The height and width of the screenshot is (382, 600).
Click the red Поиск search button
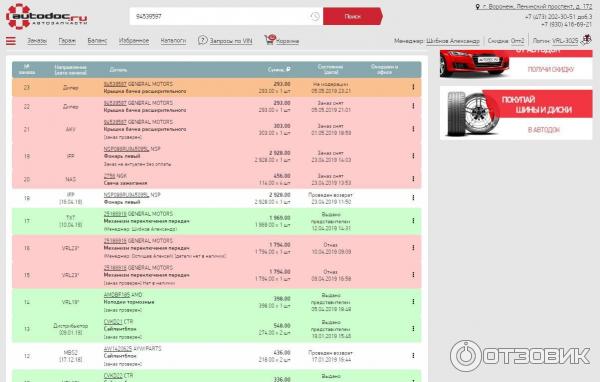353,16
